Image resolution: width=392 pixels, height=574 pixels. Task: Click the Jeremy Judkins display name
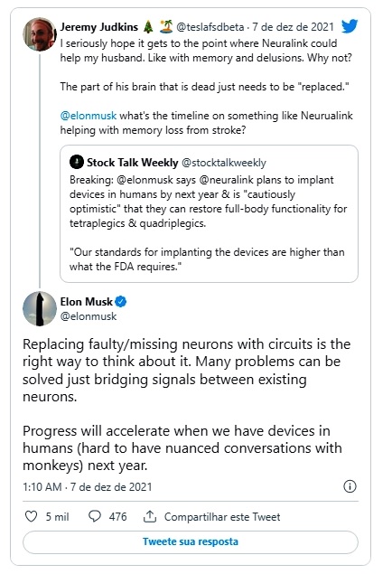coord(99,27)
